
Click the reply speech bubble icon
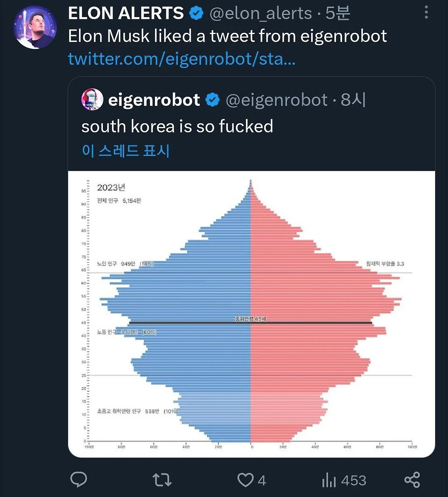click(79, 479)
